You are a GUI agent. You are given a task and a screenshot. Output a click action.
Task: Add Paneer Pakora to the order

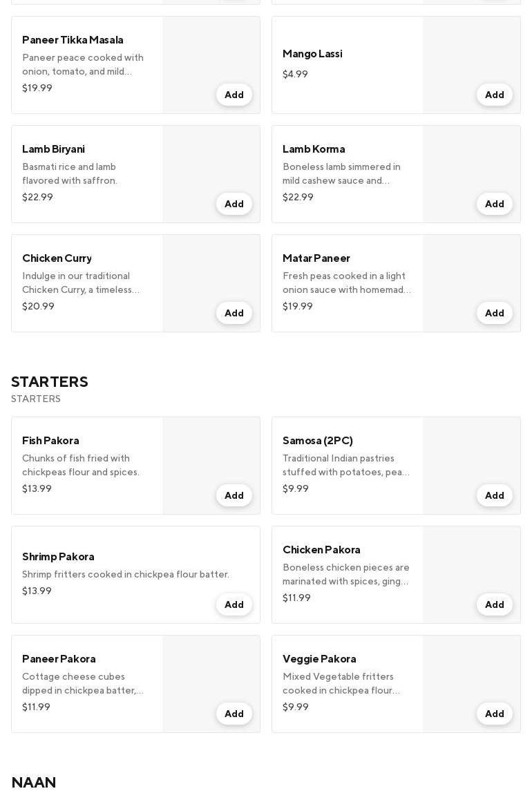click(234, 714)
